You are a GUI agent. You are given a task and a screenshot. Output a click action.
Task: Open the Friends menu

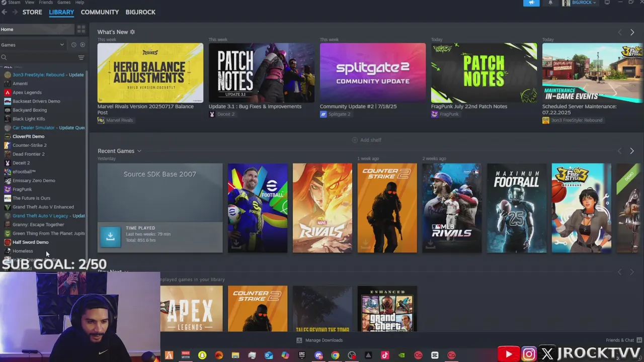(46, 3)
